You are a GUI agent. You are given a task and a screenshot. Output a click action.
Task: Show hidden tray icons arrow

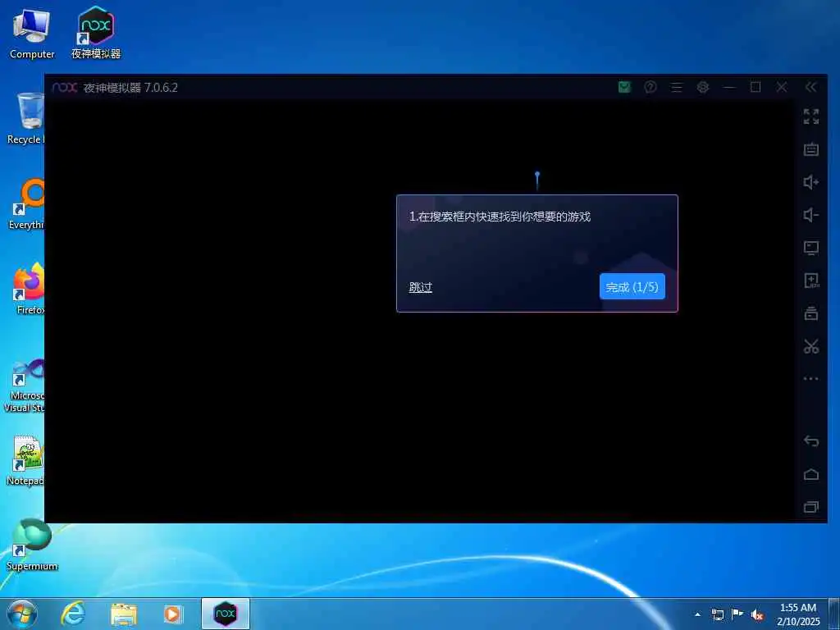click(697, 614)
